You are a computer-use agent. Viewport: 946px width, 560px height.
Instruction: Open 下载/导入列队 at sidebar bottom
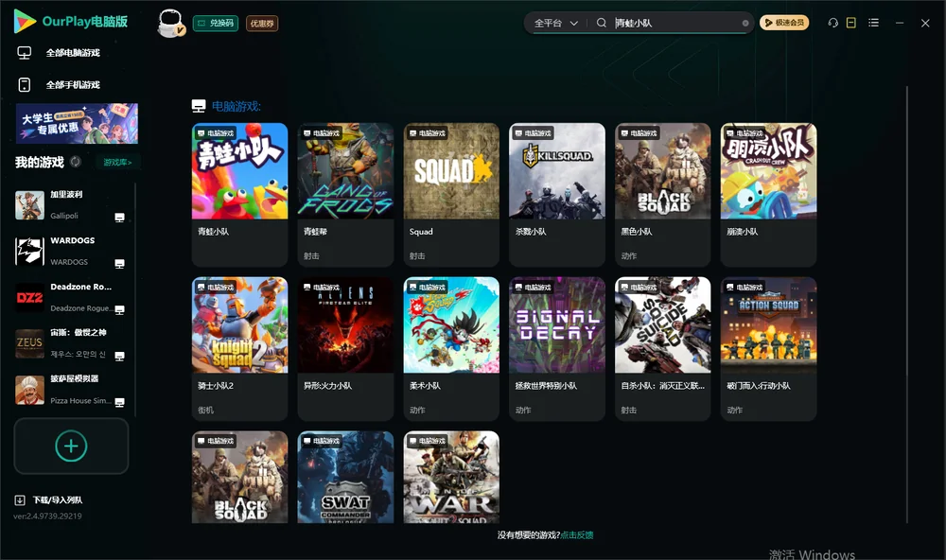[49, 500]
